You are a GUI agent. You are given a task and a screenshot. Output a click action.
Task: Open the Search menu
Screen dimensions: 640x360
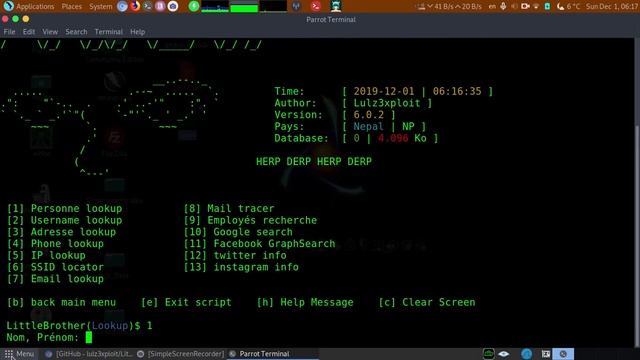pos(76,32)
